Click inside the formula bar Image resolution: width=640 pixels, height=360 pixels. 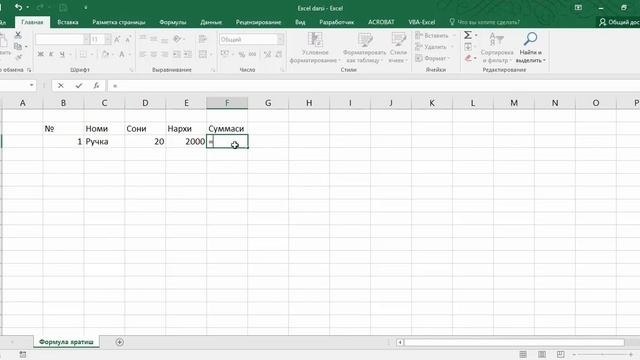[373, 86]
